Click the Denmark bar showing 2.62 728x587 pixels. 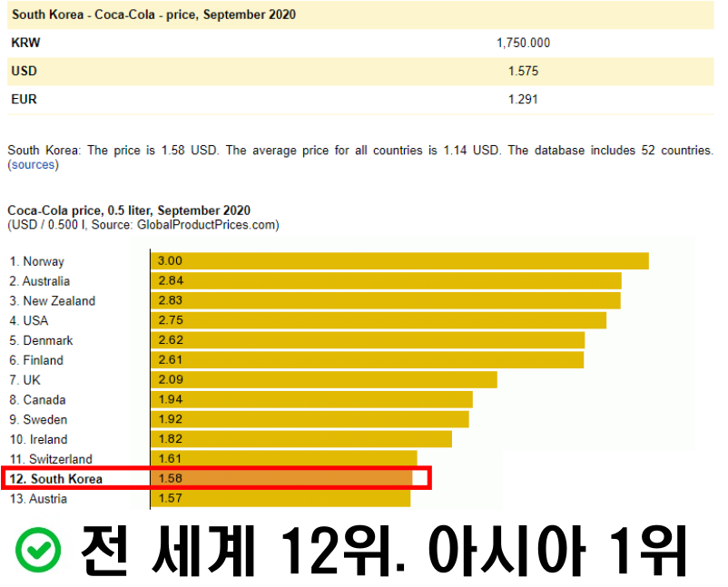click(368, 340)
